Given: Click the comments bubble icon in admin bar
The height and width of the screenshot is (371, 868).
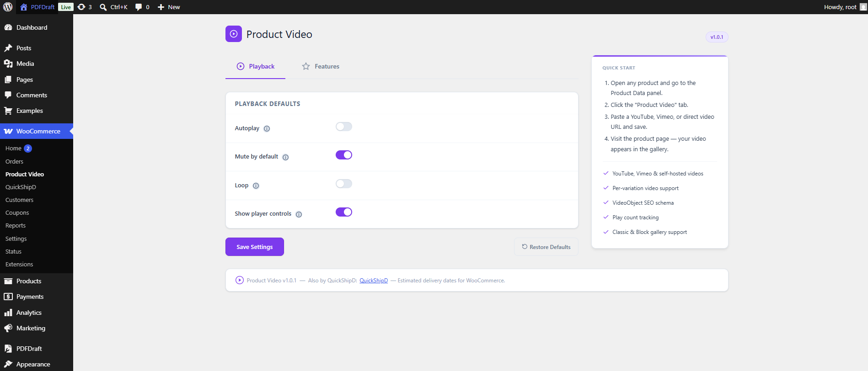Looking at the screenshot, I should 139,7.
